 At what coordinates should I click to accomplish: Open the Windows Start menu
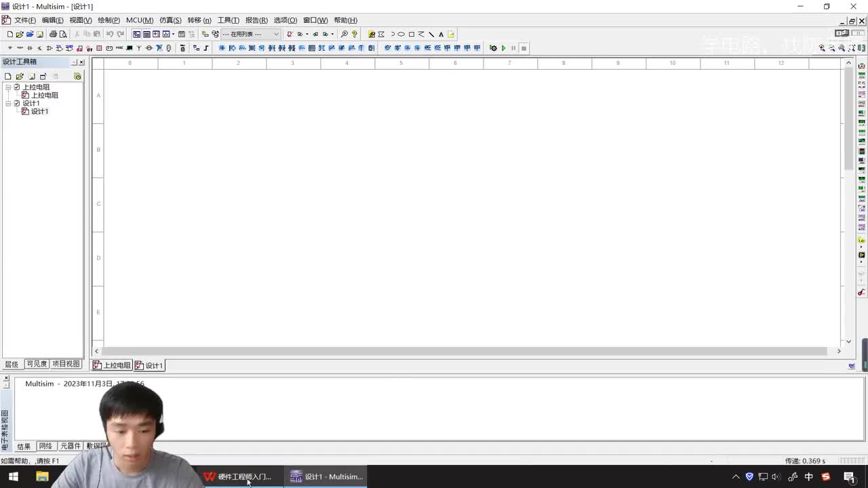pos(14,476)
